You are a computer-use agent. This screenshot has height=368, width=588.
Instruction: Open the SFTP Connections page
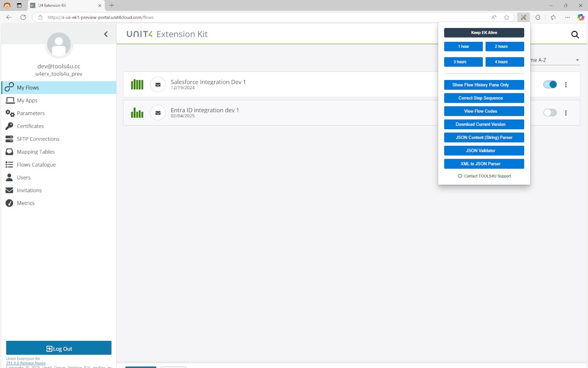(59, 139)
